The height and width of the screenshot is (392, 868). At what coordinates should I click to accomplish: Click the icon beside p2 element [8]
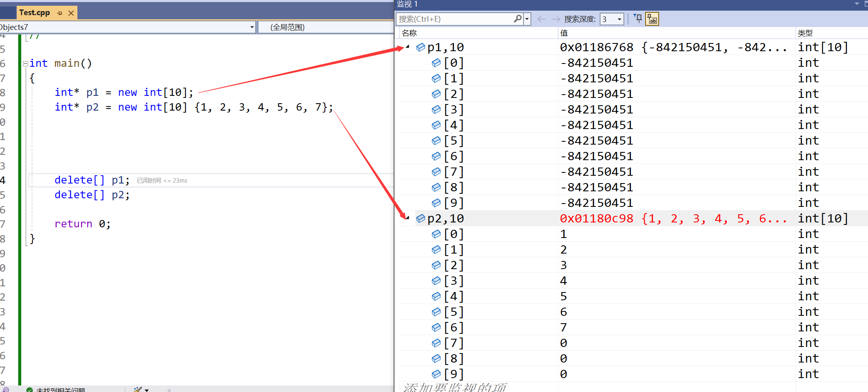(436, 359)
